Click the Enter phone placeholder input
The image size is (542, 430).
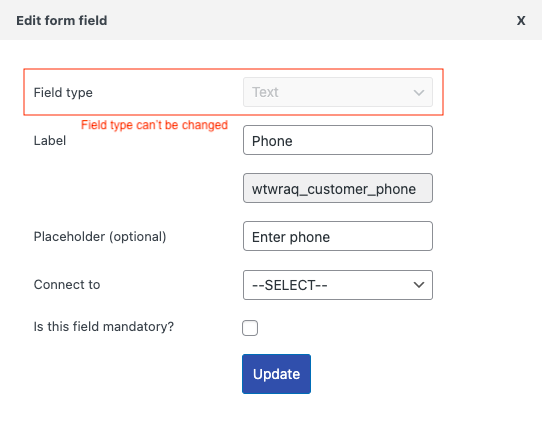338,236
